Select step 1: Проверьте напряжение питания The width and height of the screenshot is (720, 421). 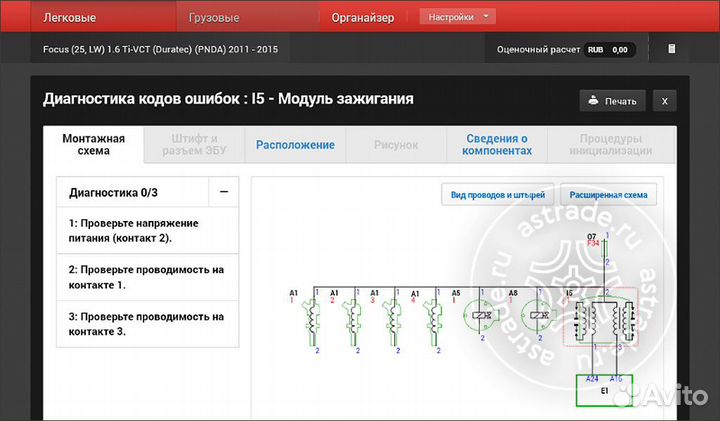pos(147,230)
